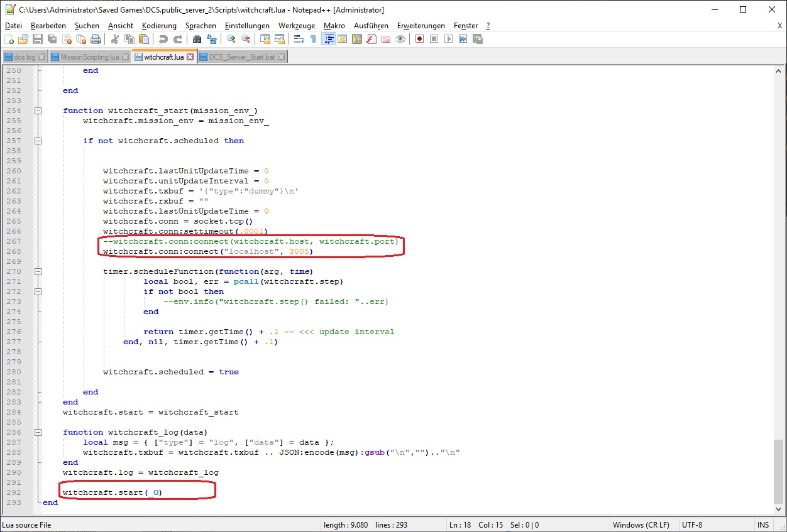
Task: Open the Suchen menu
Action: point(87,26)
